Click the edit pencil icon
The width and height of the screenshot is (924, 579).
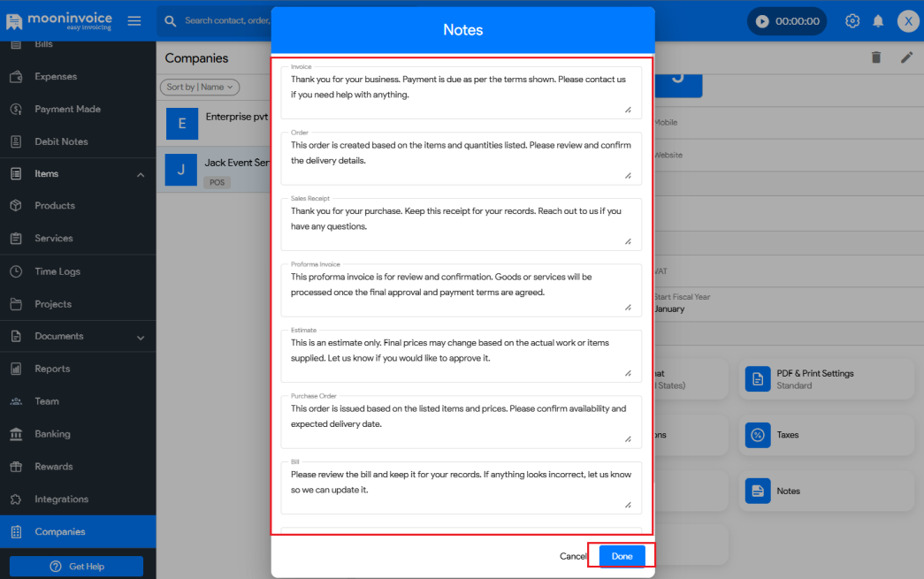pos(906,57)
